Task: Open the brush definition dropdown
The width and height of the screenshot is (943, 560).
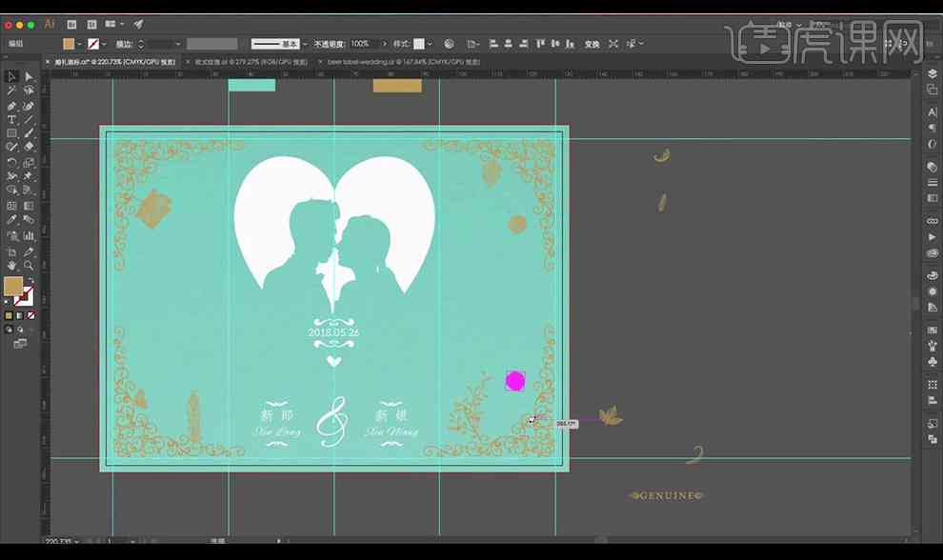Action: pyautogui.click(x=306, y=44)
